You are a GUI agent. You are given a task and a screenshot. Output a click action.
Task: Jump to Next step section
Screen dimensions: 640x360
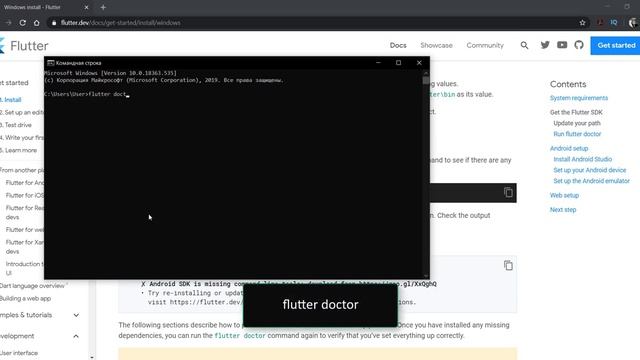[563, 210]
